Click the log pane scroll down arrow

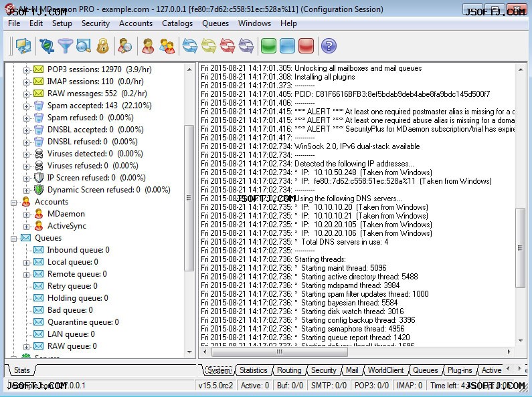click(520, 340)
